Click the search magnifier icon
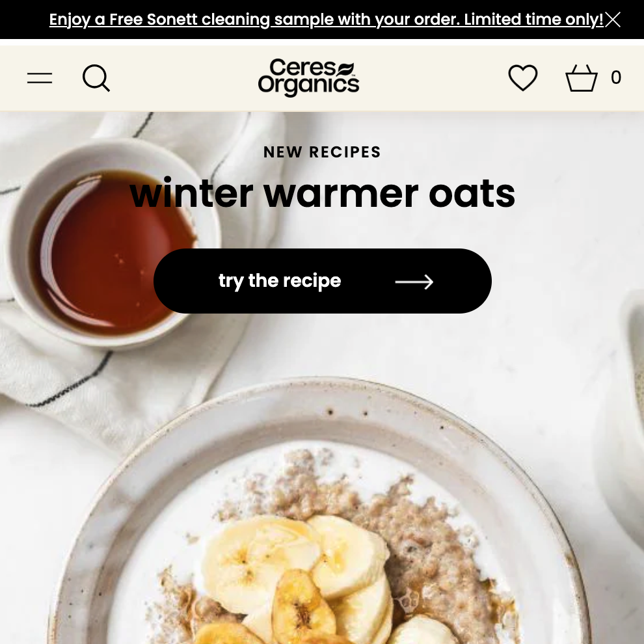This screenshot has width=644, height=644. (96, 77)
